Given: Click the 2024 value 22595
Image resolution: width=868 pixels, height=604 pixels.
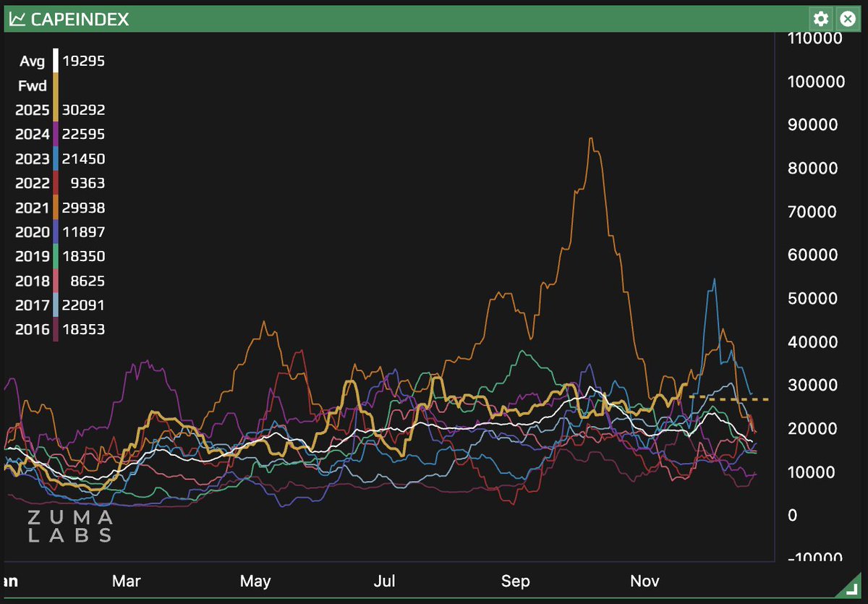Looking at the screenshot, I should [x=84, y=135].
